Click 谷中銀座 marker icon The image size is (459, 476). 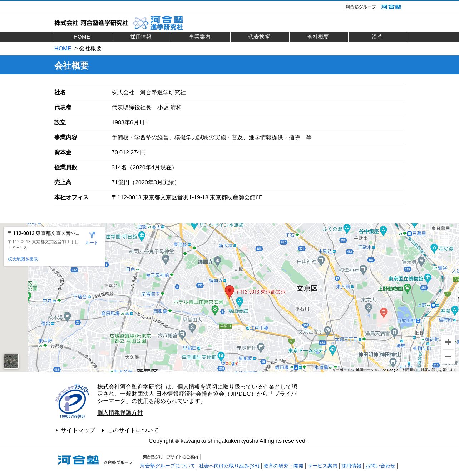(383, 230)
